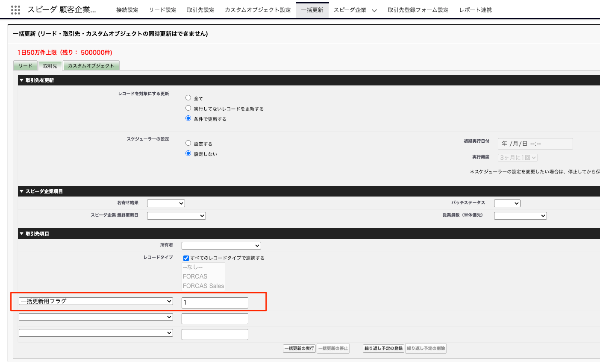Collapse the 取引先を更新 section triangle
The image size is (600, 364).
(x=21, y=80)
